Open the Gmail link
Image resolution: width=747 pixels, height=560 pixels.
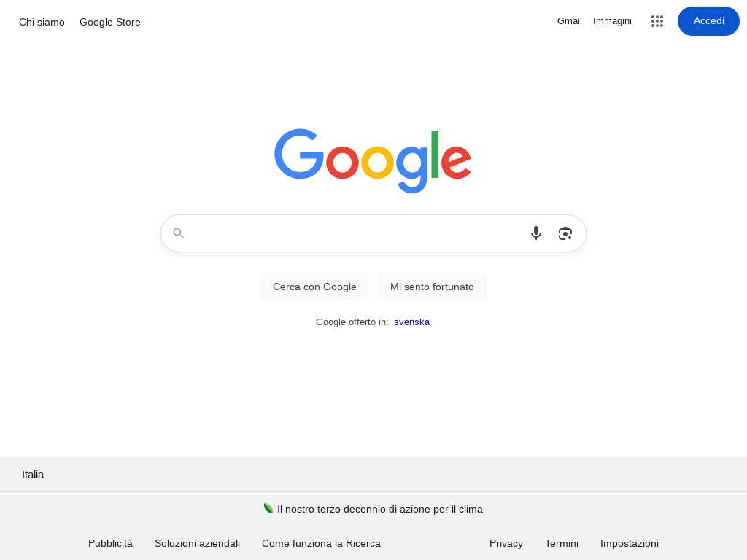569,21
